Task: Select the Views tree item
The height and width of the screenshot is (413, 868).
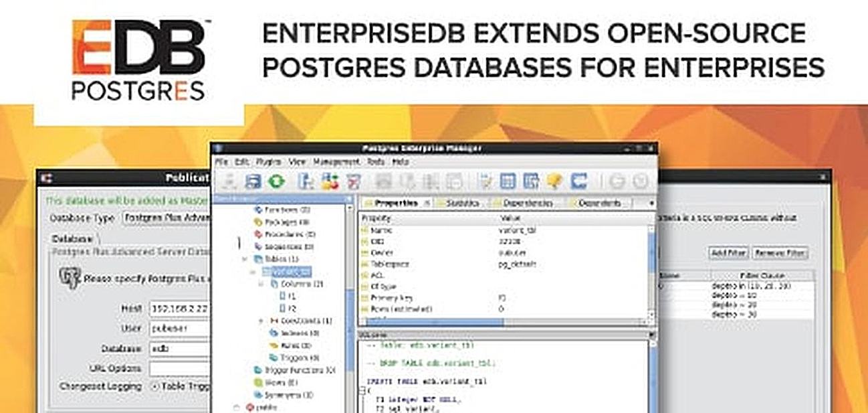Action: [276, 382]
